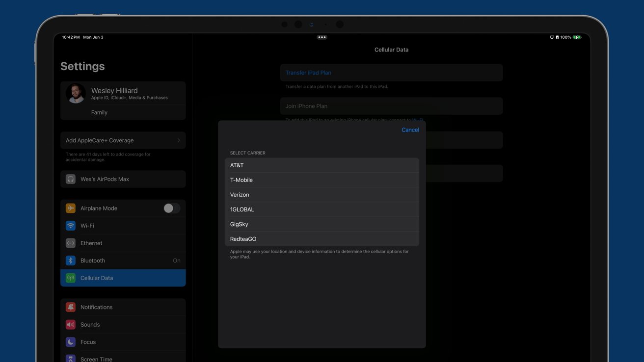Image resolution: width=644 pixels, height=362 pixels.
Task: Tap the Cellular Data page title
Action: [391, 50]
